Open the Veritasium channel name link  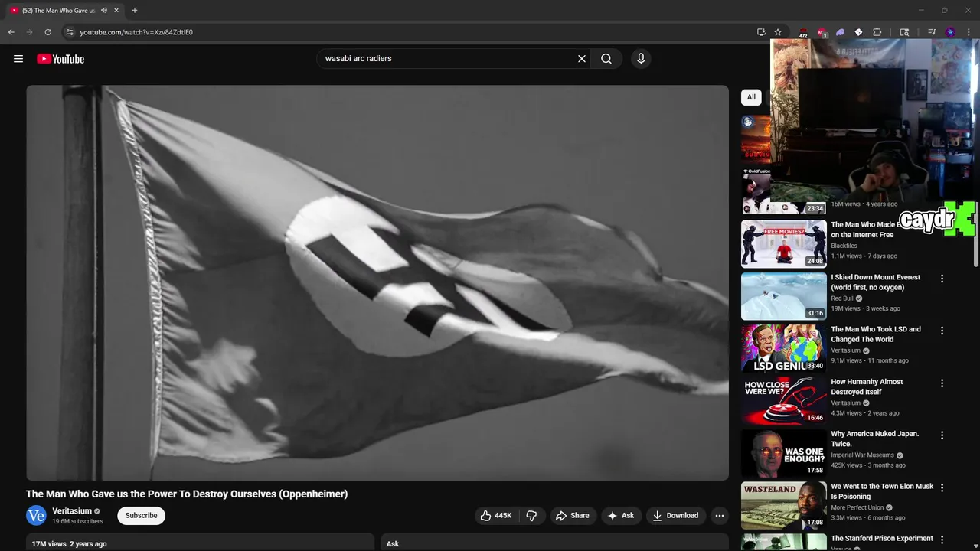coord(72,511)
